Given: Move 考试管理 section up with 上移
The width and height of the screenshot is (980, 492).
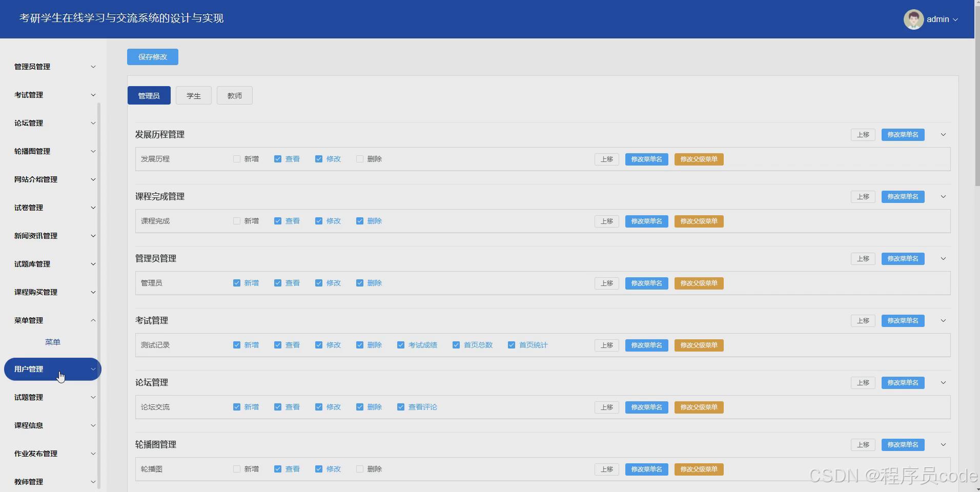Looking at the screenshot, I should pyautogui.click(x=863, y=321).
